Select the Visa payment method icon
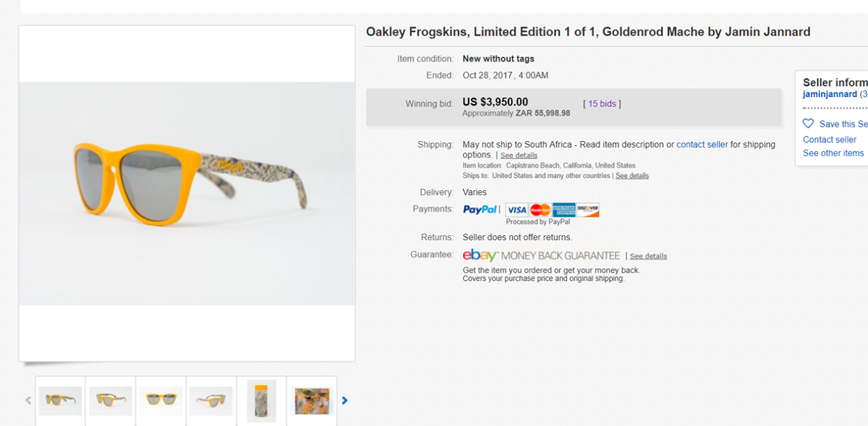The width and height of the screenshot is (868, 426). click(x=516, y=209)
